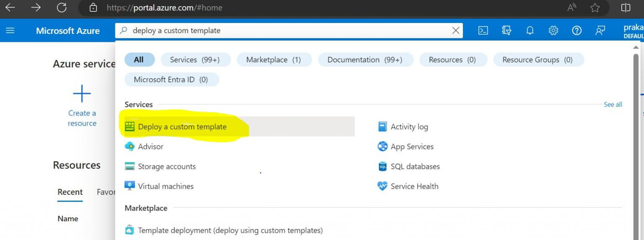Image resolution: width=644 pixels, height=240 pixels.
Task: Click the Create a resource plus icon
Action: 82,93
